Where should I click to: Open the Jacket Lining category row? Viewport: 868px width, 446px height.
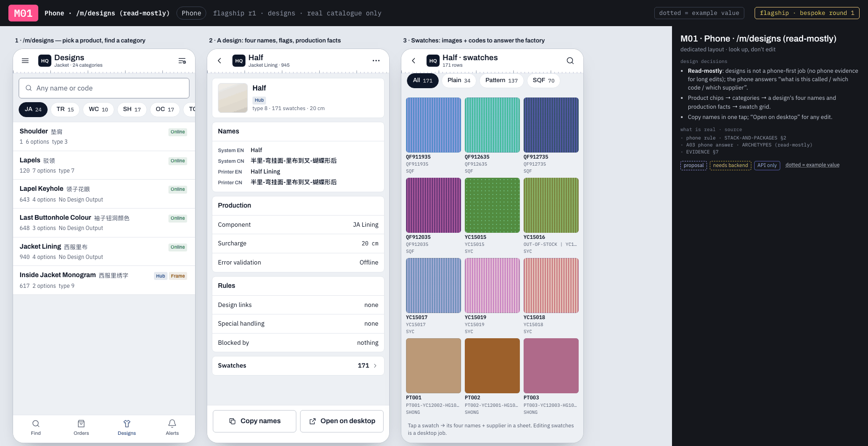coord(104,251)
